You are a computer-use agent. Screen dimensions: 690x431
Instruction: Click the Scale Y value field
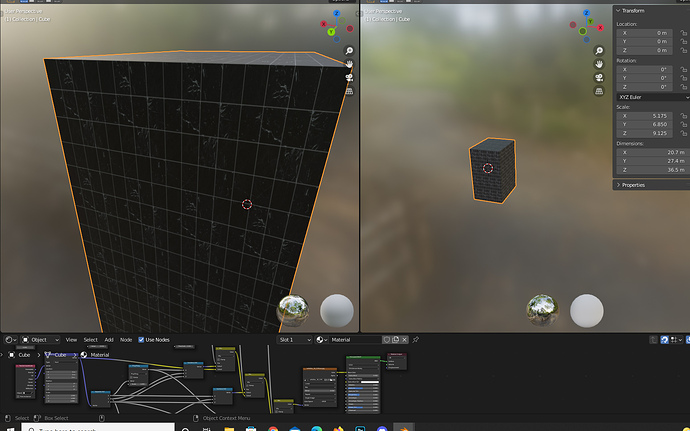[x=644, y=125]
